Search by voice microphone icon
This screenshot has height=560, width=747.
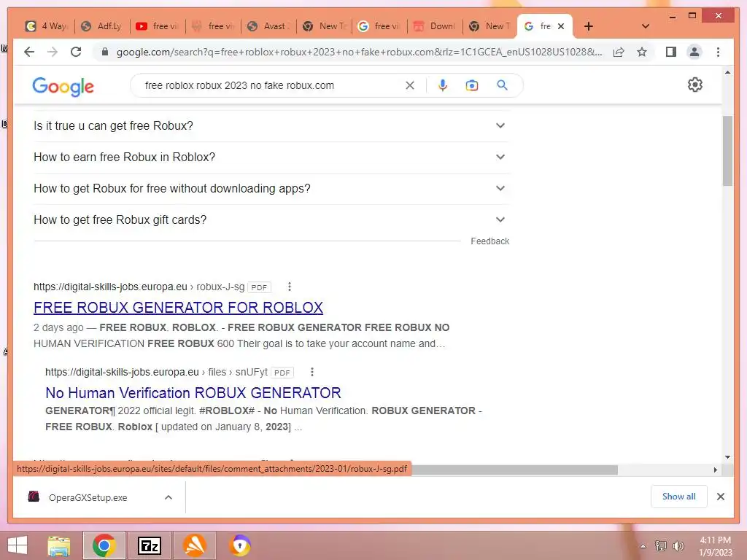tap(443, 85)
